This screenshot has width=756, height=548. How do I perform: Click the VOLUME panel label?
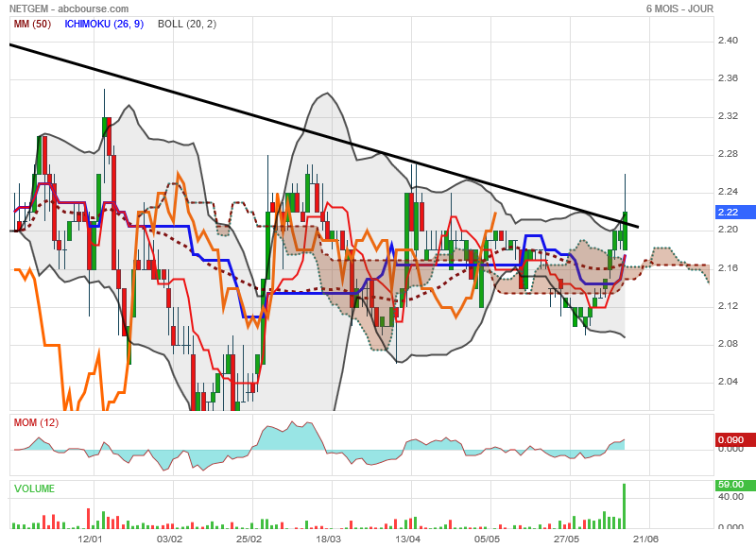coord(34,488)
